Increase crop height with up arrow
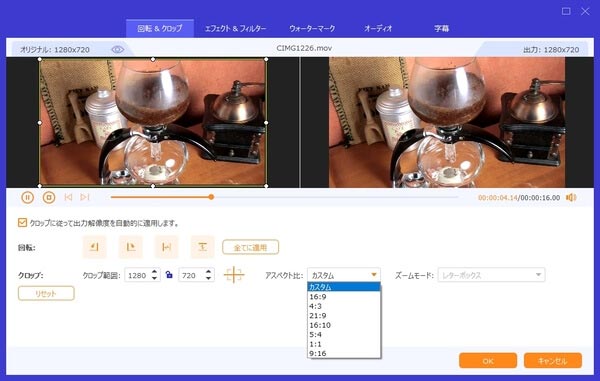The image size is (600, 381). [209, 272]
